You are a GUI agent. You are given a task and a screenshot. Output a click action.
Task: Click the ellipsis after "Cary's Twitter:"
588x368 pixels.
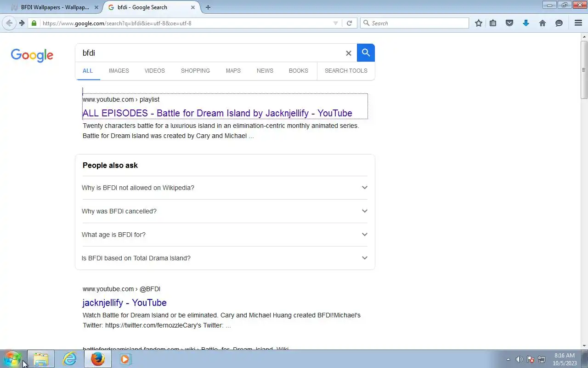[x=228, y=326]
